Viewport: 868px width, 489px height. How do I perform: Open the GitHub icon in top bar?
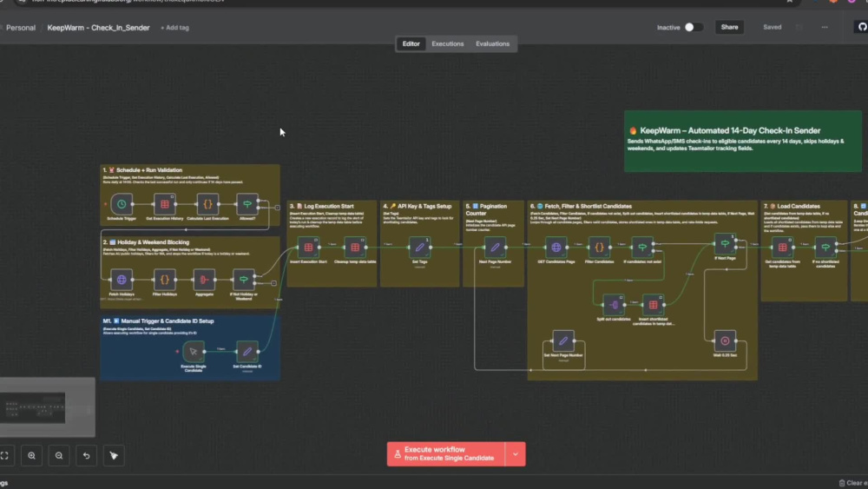[x=862, y=27]
